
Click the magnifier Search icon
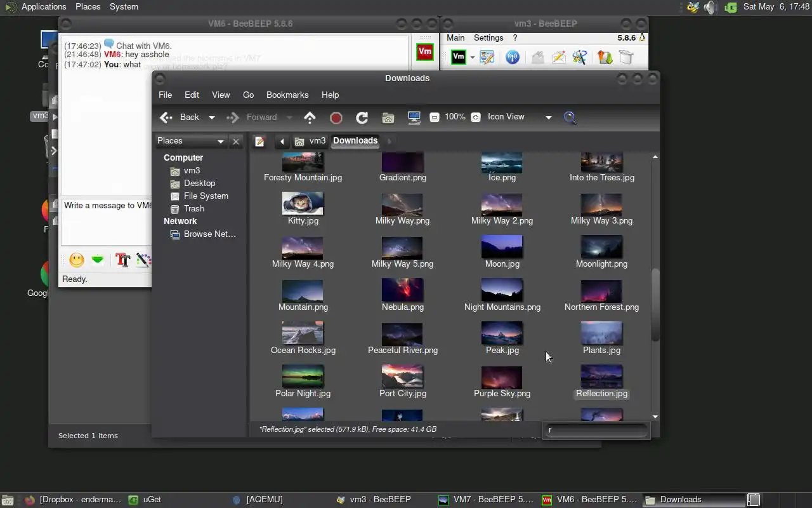click(x=570, y=117)
